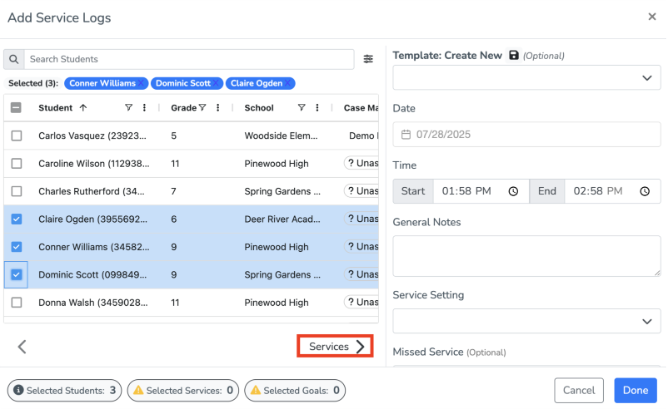Open School column filter funnel
This screenshot has height=409, width=667.
[x=301, y=108]
